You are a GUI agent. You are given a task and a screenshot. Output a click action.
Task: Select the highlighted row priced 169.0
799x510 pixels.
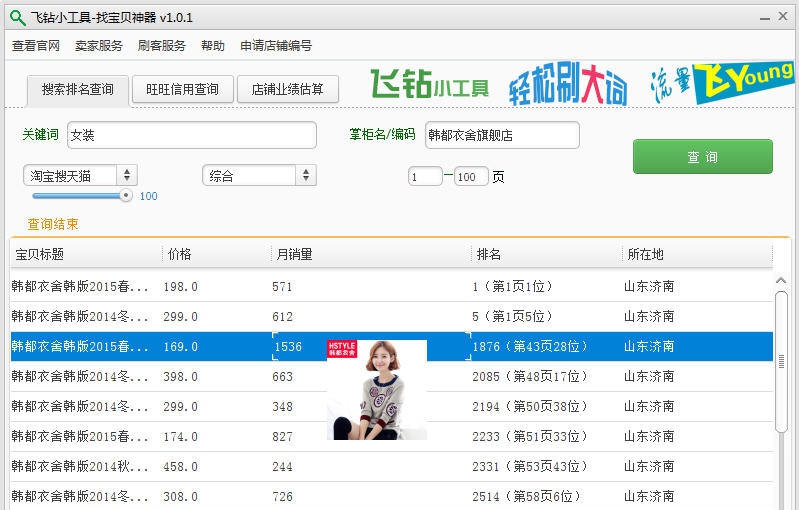click(x=391, y=346)
